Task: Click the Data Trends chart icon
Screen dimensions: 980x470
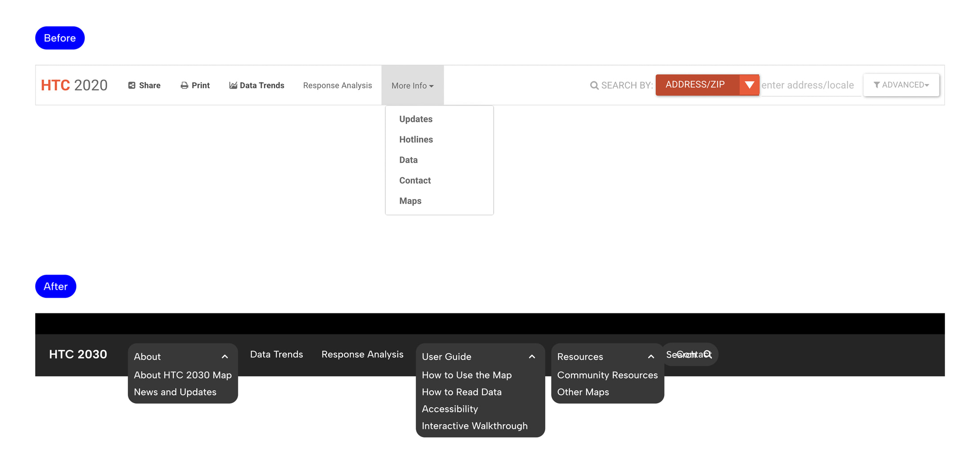Action: tap(233, 85)
